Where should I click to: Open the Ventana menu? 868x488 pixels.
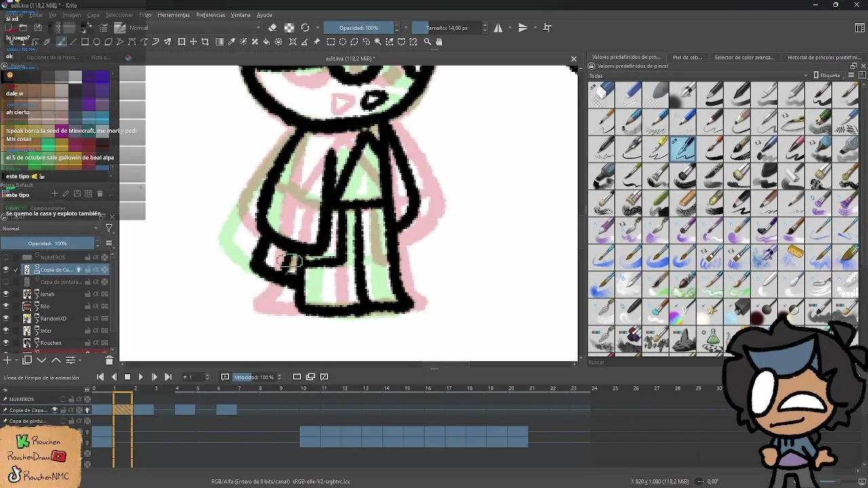(x=241, y=15)
